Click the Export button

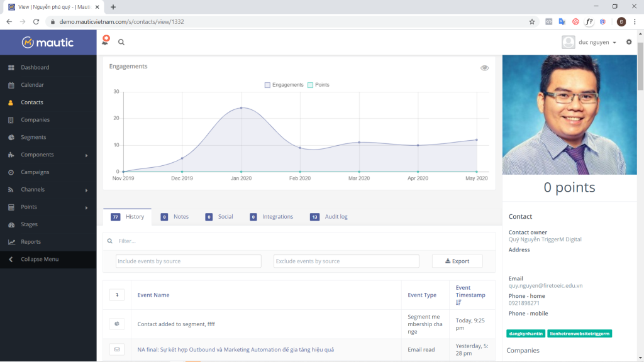coord(457,261)
